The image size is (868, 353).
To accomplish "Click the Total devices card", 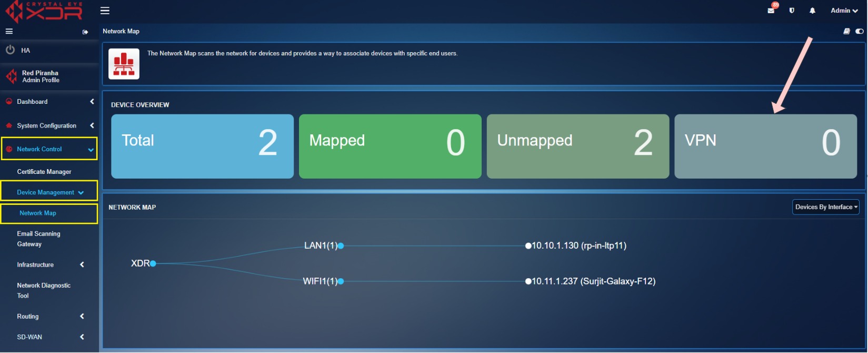I will tap(202, 146).
